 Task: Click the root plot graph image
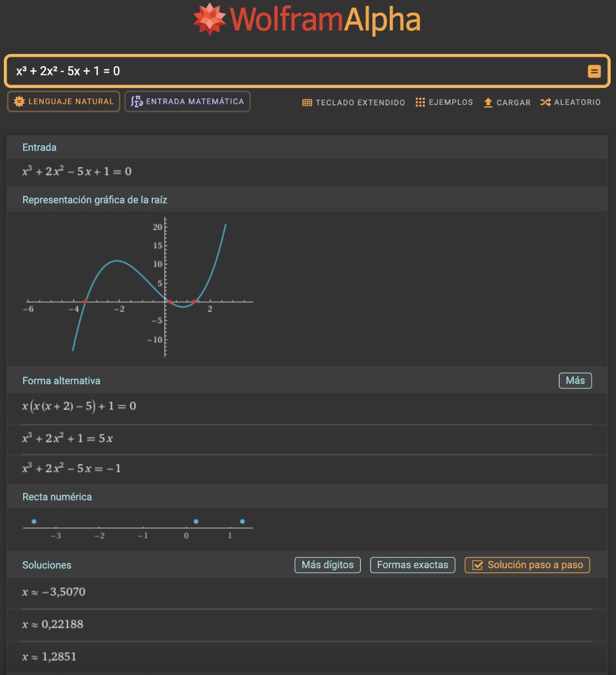click(x=138, y=288)
